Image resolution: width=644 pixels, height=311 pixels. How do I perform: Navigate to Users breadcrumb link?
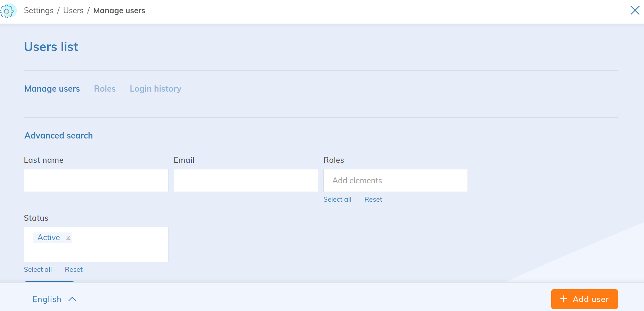(x=73, y=11)
